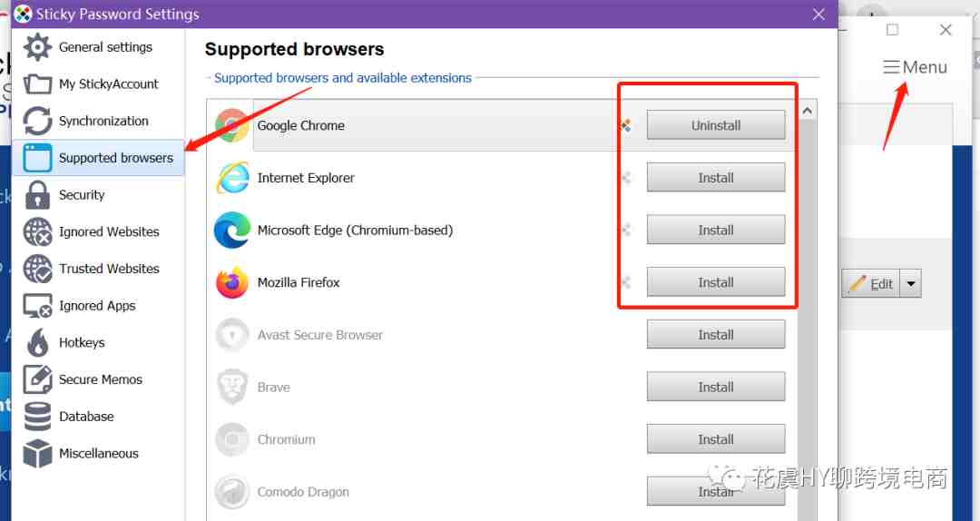The image size is (980, 521).
Task: Install the Mozilla Firefox extension
Action: point(716,282)
